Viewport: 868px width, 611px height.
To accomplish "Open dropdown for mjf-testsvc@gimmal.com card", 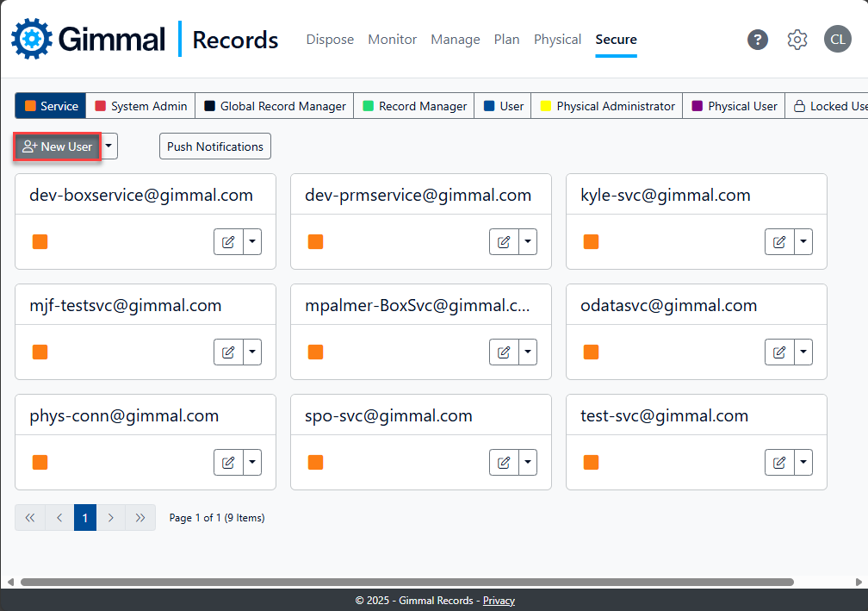I will click(x=252, y=352).
